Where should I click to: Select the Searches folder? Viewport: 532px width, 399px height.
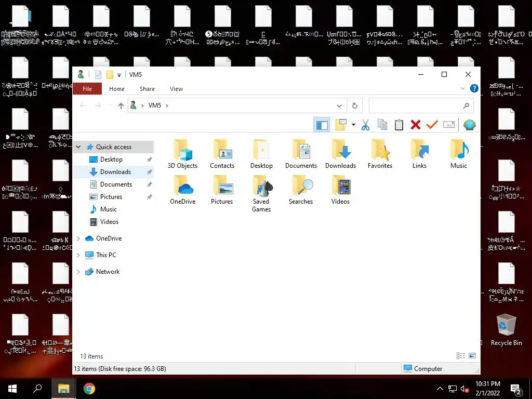(x=301, y=190)
